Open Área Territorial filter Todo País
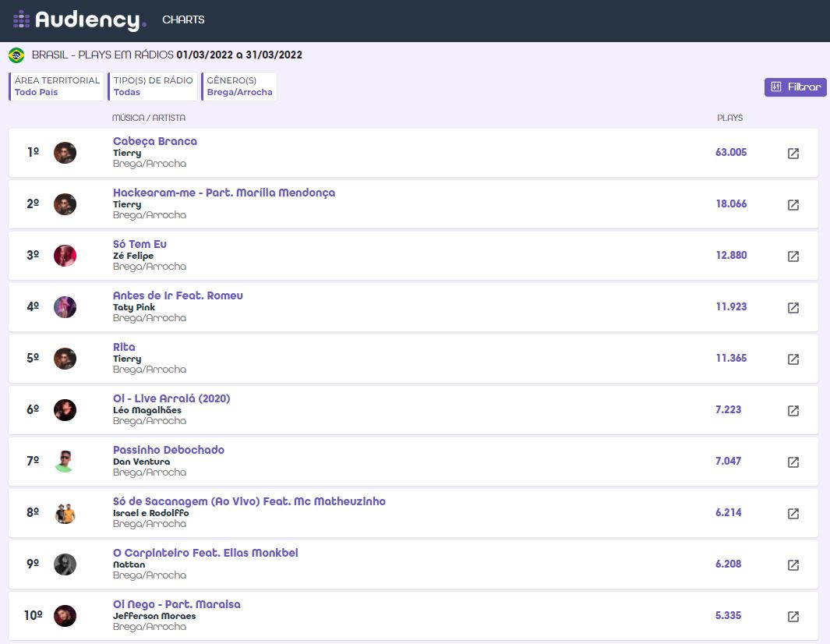The image size is (830, 644). click(57, 87)
